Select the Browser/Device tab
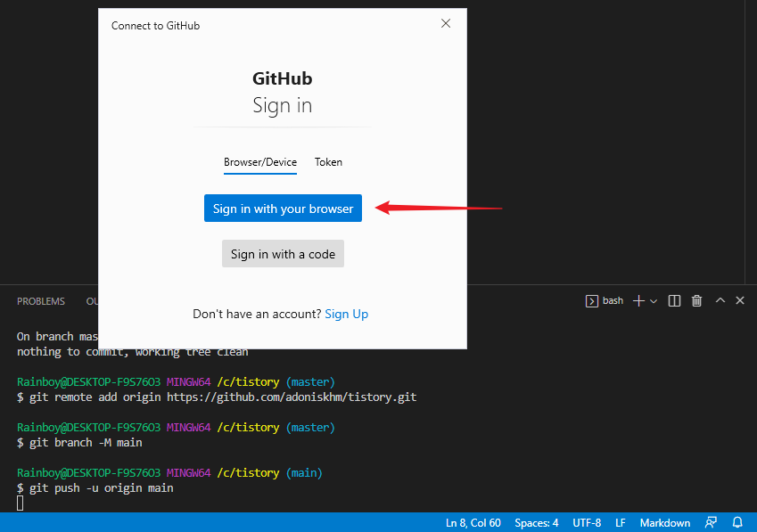The width and height of the screenshot is (757, 532). [260, 162]
